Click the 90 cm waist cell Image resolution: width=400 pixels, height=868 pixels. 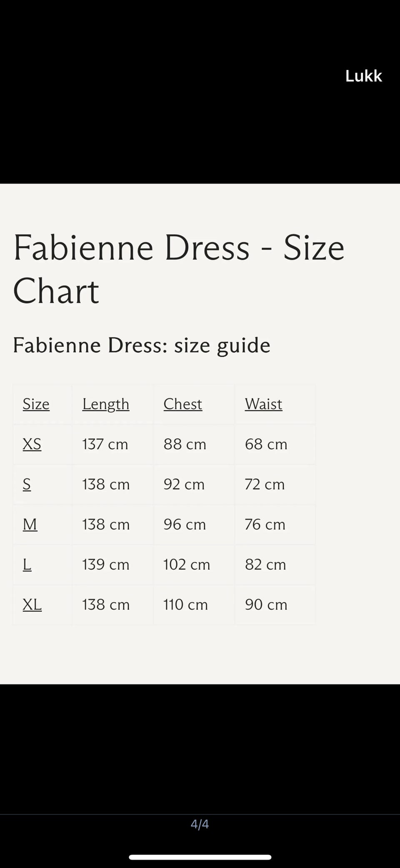click(266, 604)
